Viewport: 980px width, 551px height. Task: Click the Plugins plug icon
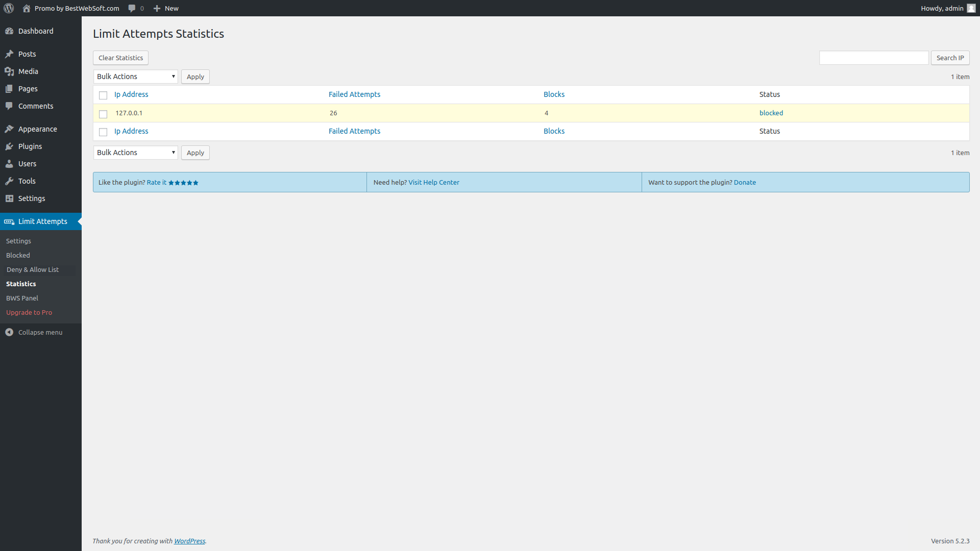(9, 146)
